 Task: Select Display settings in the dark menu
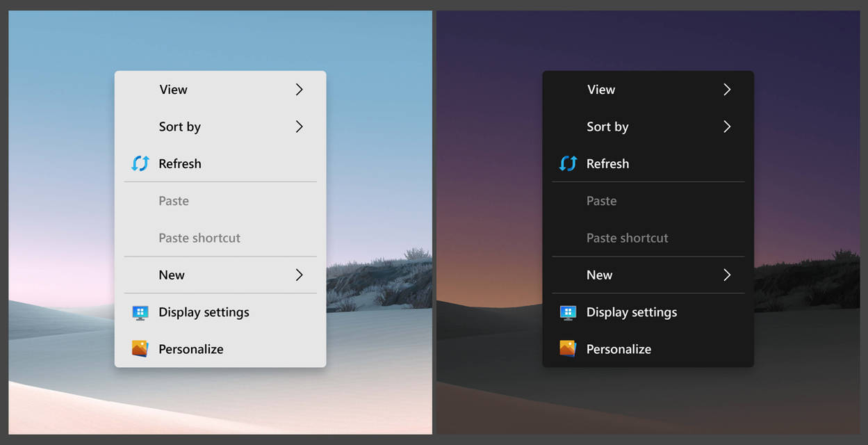pyautogui.click(x=631, y=312)
